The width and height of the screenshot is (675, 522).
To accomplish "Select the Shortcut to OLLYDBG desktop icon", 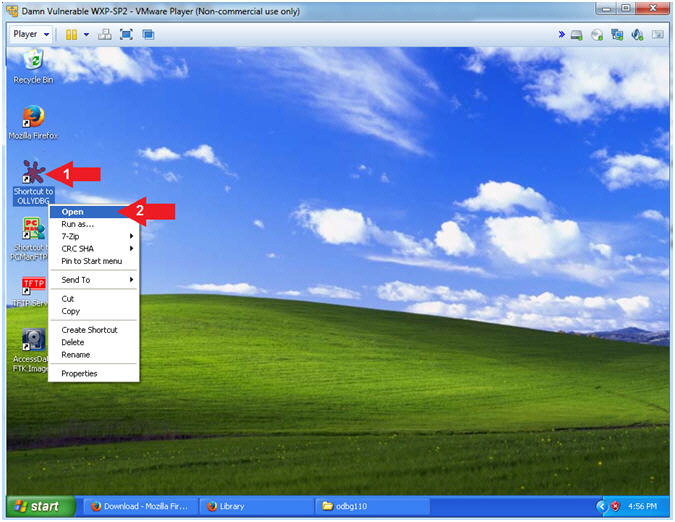I will tap(33, 183).
